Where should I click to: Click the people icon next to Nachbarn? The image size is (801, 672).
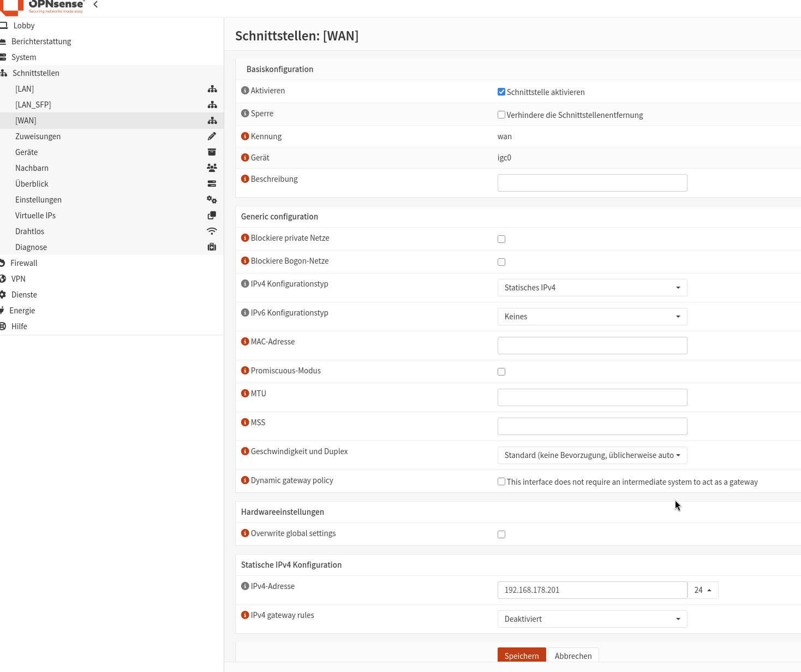(212, 168)
